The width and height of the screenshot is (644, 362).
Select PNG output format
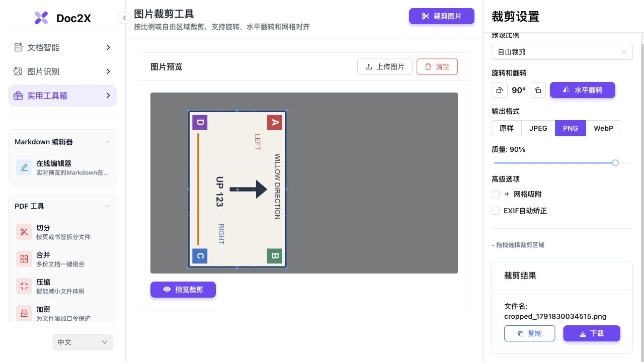[x=571, y=128]
